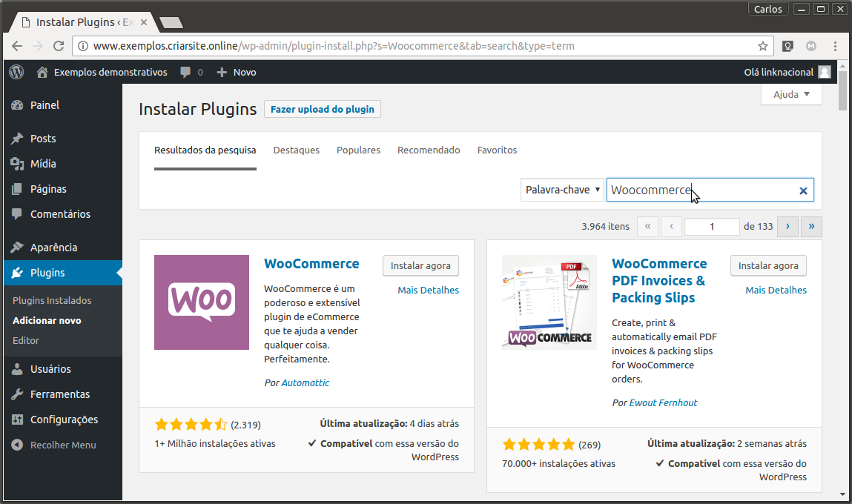Reload the page with the refresh icon

point(59,46)
